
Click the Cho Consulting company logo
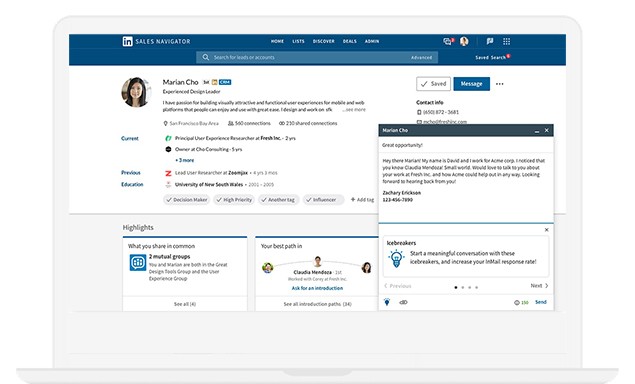168,149
